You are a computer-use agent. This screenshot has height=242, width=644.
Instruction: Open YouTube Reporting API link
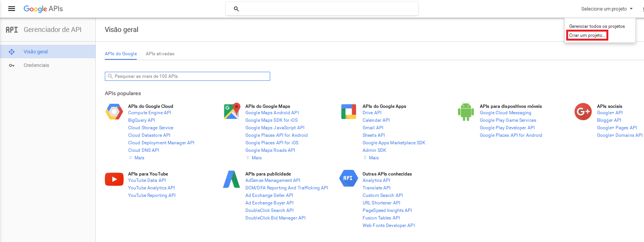tap(152, 195)
